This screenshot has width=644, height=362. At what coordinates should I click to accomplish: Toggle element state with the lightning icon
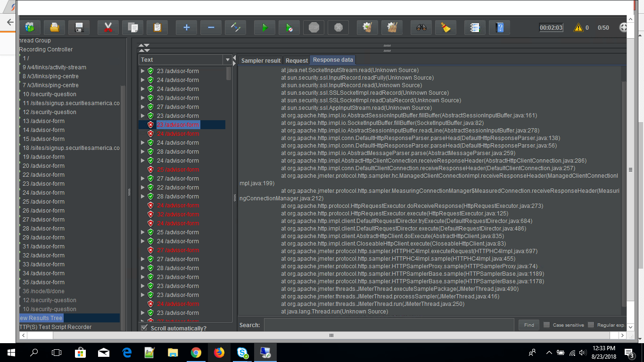[235, 27]
